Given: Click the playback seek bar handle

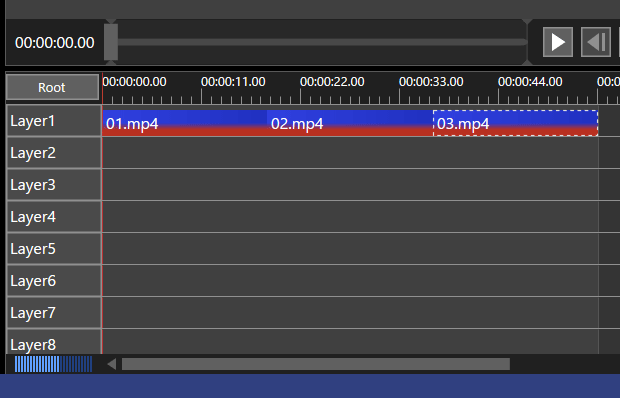Looking at the screenshot, I should [111, 42].
